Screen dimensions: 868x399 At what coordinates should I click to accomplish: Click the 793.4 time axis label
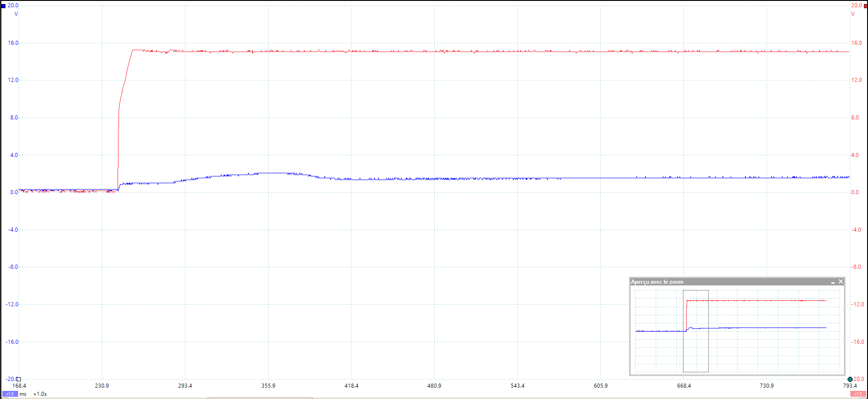click(850, 386)
